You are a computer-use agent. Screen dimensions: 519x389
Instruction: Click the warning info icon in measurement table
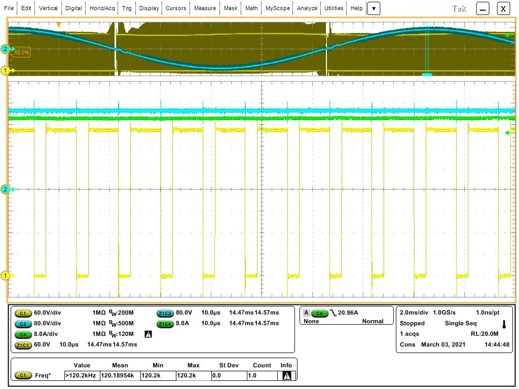[x=286, y=376]
